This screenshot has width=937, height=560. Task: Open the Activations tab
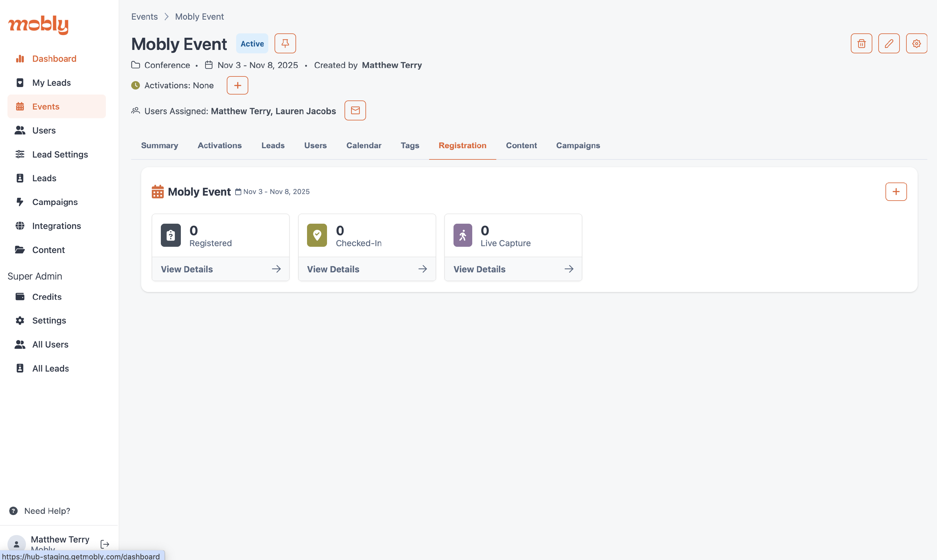220,146
